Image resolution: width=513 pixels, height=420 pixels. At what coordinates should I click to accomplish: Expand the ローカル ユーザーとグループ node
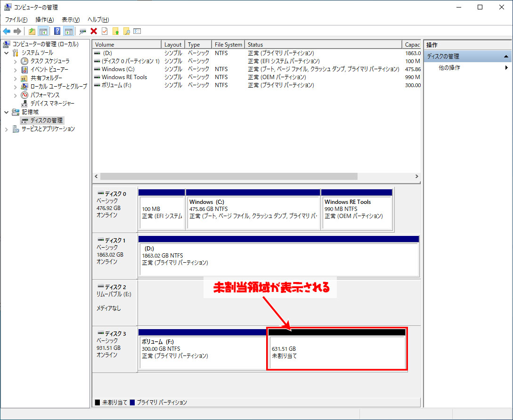15,87
